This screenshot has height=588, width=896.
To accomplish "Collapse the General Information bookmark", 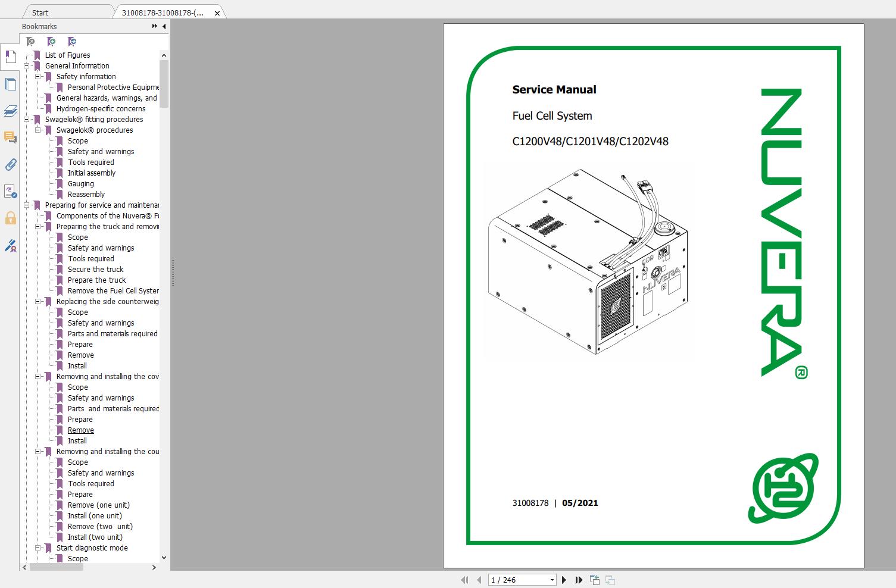I will [27, 66].
